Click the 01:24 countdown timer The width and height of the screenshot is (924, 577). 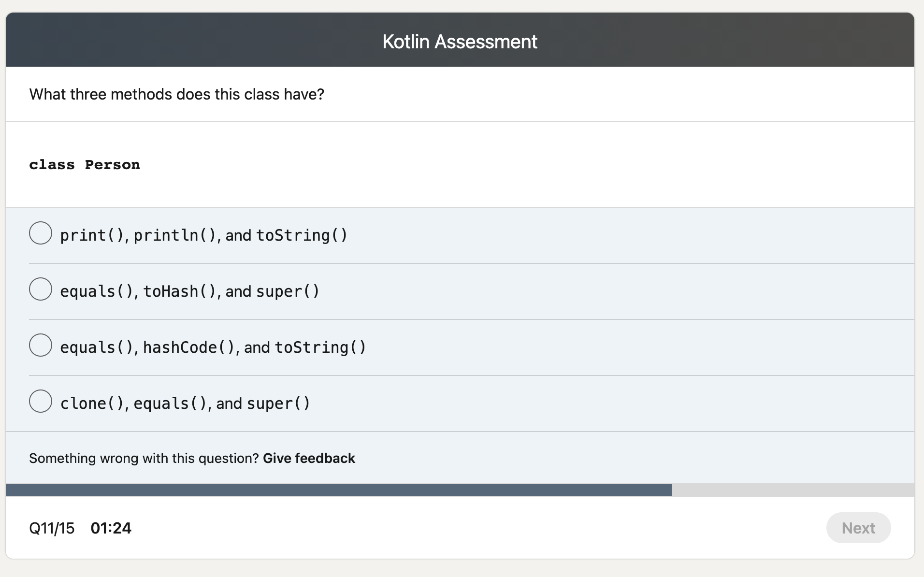pos(111,528)
